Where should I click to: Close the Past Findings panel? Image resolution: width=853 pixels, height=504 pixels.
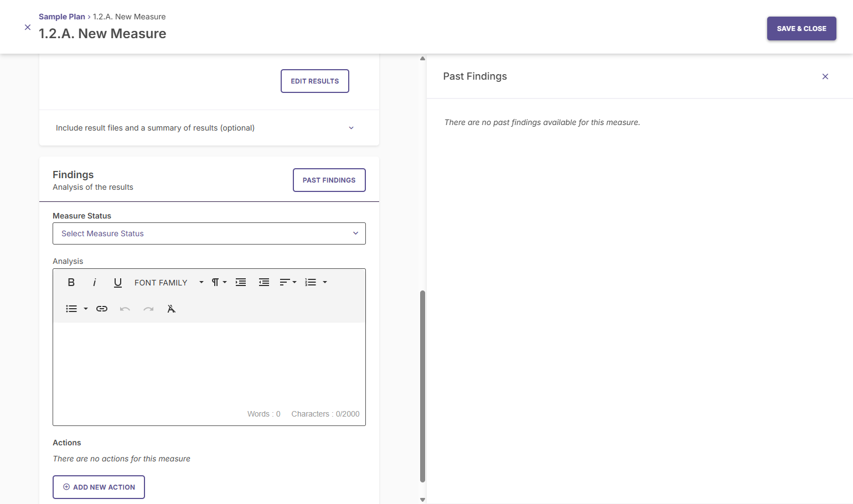[825, 76]
